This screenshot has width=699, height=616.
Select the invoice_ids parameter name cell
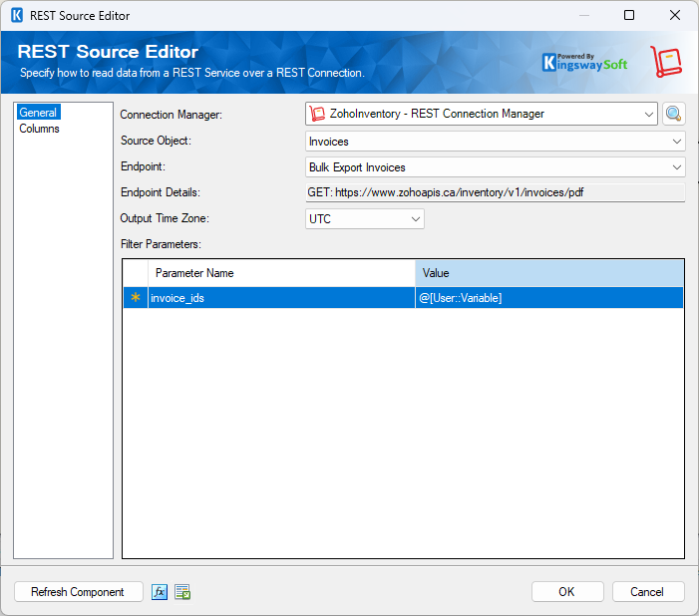(281, 298)
